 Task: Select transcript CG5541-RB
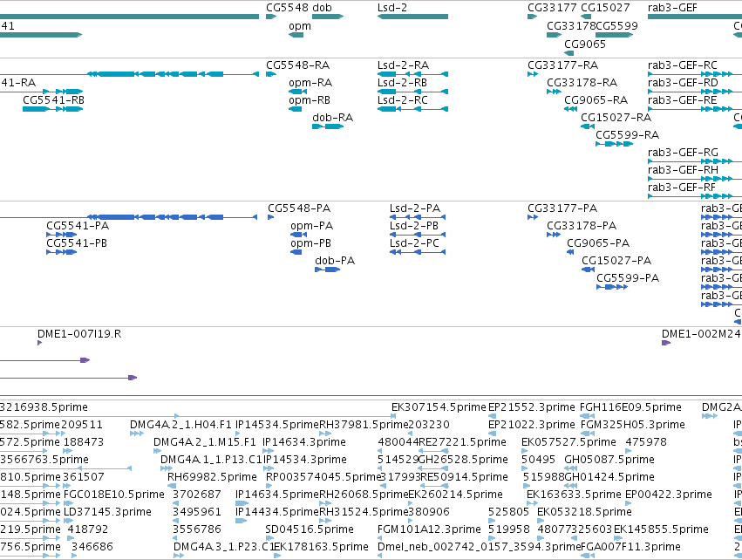tap(53, 100)
